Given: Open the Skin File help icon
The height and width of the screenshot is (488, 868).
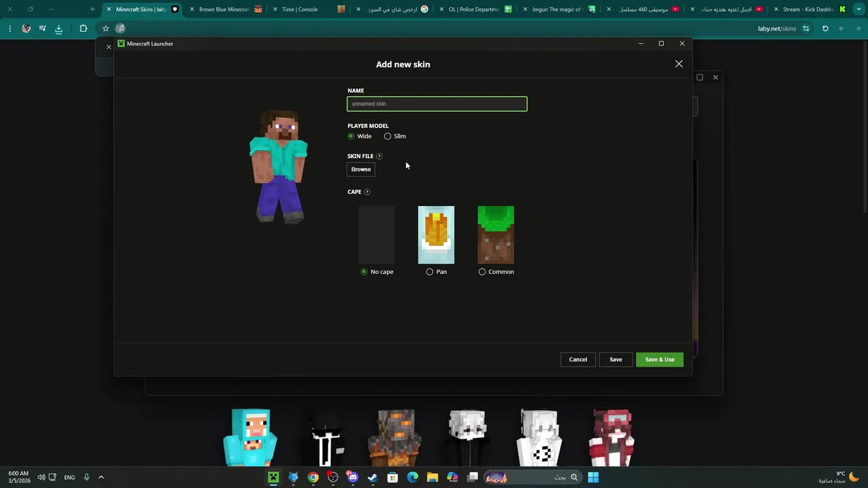Looking at the screenshot, I should (379, 156).
